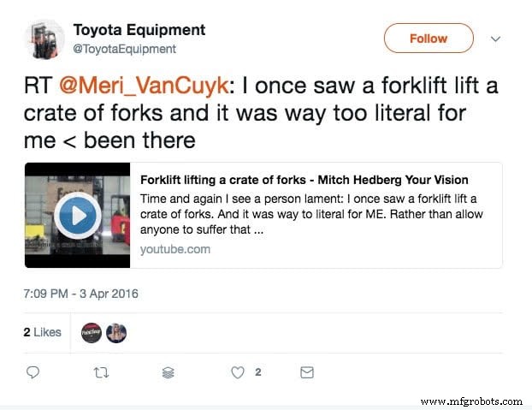This screenshot has width=532, height=410.
Task: Open the @ToyotaEquipment handle
Action: click(124, 49)
